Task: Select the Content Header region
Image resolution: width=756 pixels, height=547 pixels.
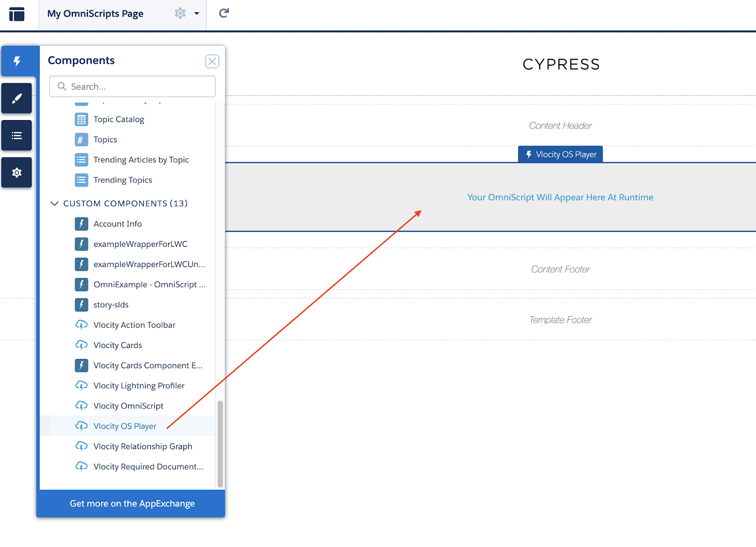Action: coord(560,126)
